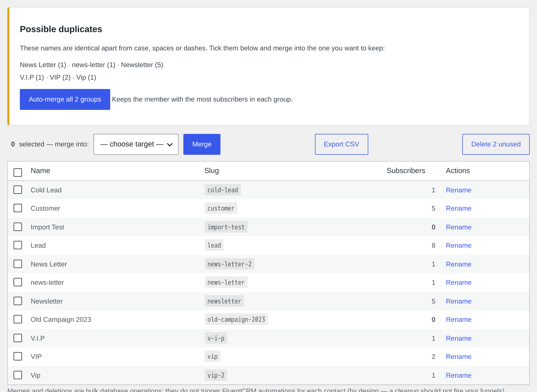Rename the news-letter slug row tag

tap(458, 282)
